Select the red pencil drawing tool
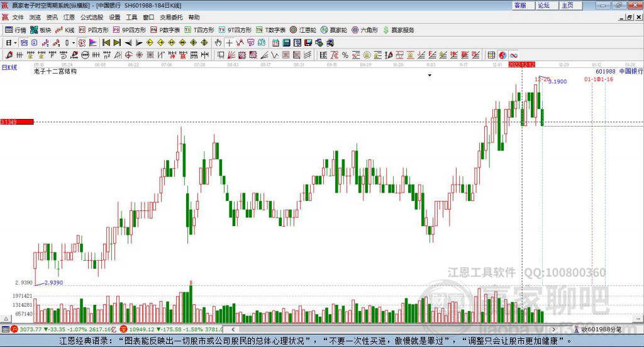 tap(9, 55)
